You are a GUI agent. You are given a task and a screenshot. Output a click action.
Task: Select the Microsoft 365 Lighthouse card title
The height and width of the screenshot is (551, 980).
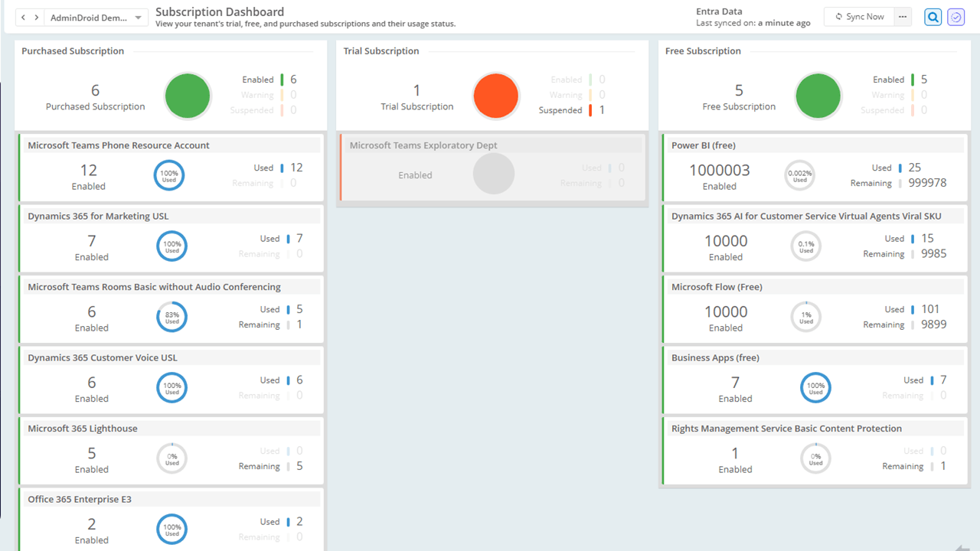[83, 429]
